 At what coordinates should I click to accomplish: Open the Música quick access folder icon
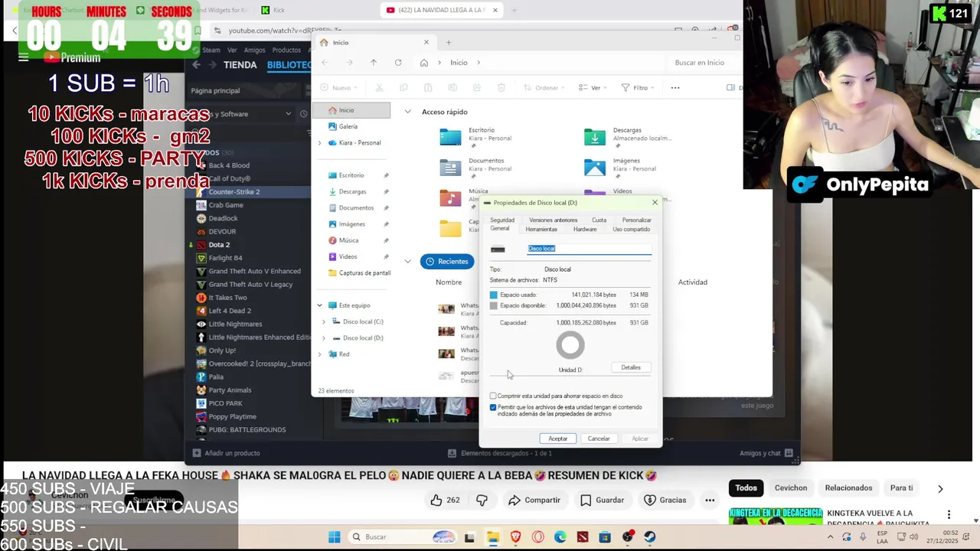tap(450, 197)
